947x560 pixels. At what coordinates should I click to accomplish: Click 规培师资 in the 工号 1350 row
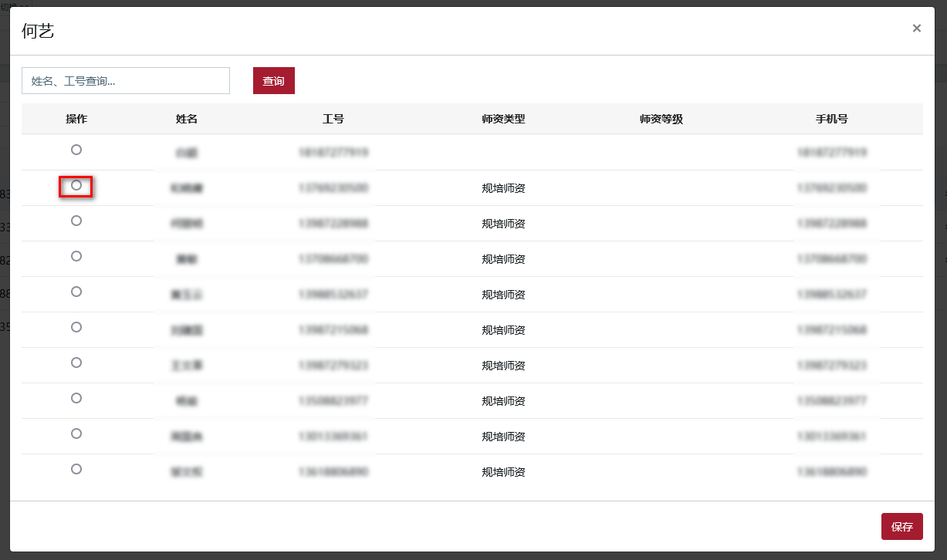tap(503, 401)
